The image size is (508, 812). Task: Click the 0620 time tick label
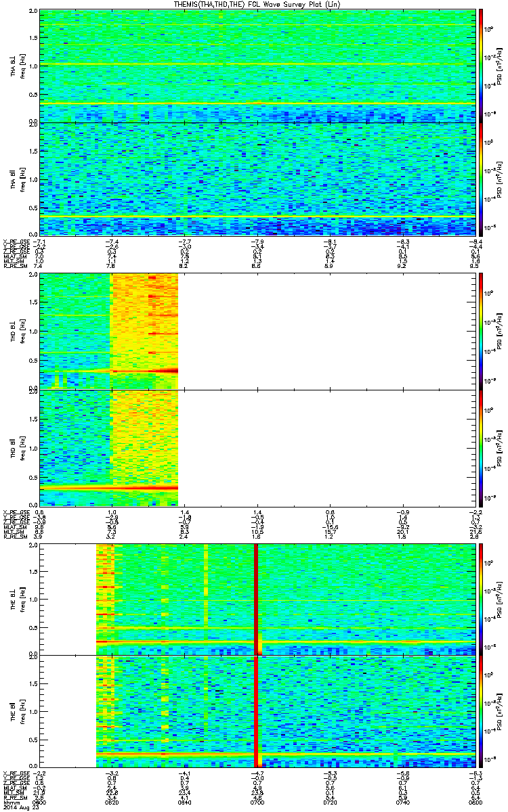tap(112, 803)
